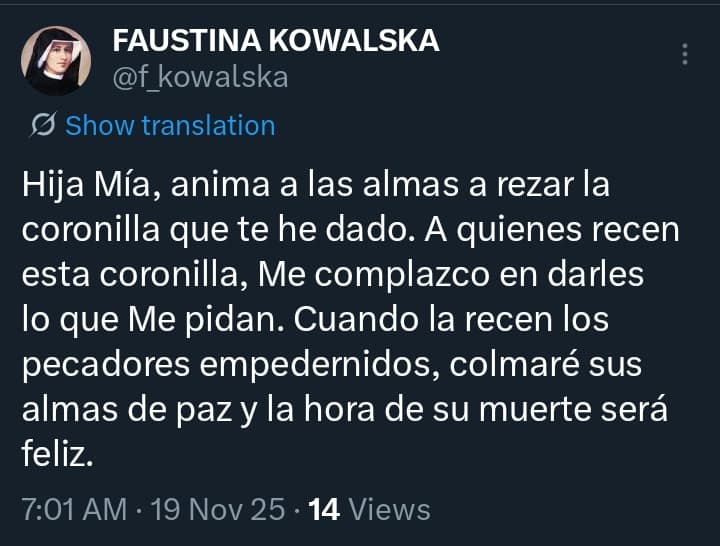Viewport: 720px width, 546px height.
Task: Click the Show translation link
Action: [x=169, y=126]
